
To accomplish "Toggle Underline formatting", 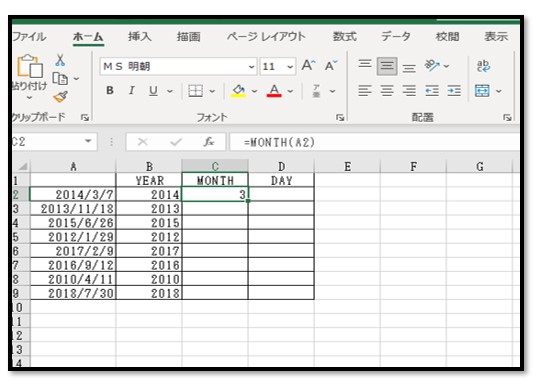I will click(153, 91).
